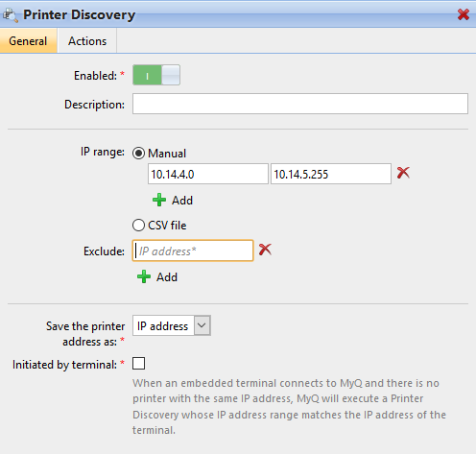476x454 pixels.
Task: Click the green plus icon under the IP range row
Action: point(159,200)
